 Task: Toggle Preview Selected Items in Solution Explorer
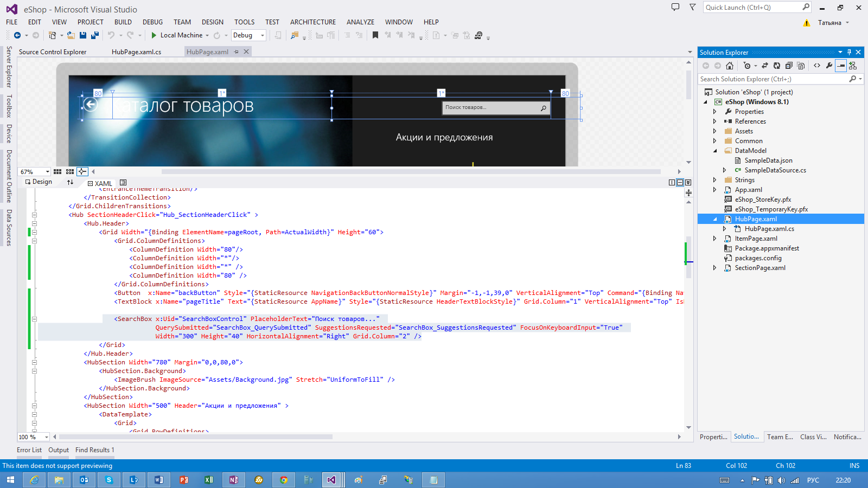841,66
